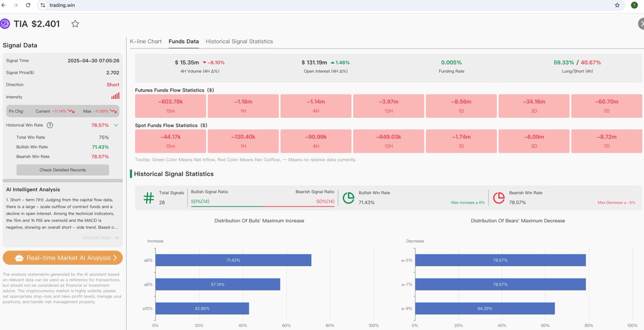Switch to the K-line Chart tab
This screenshot has width=644, height=330.
(x=146, y=41)
